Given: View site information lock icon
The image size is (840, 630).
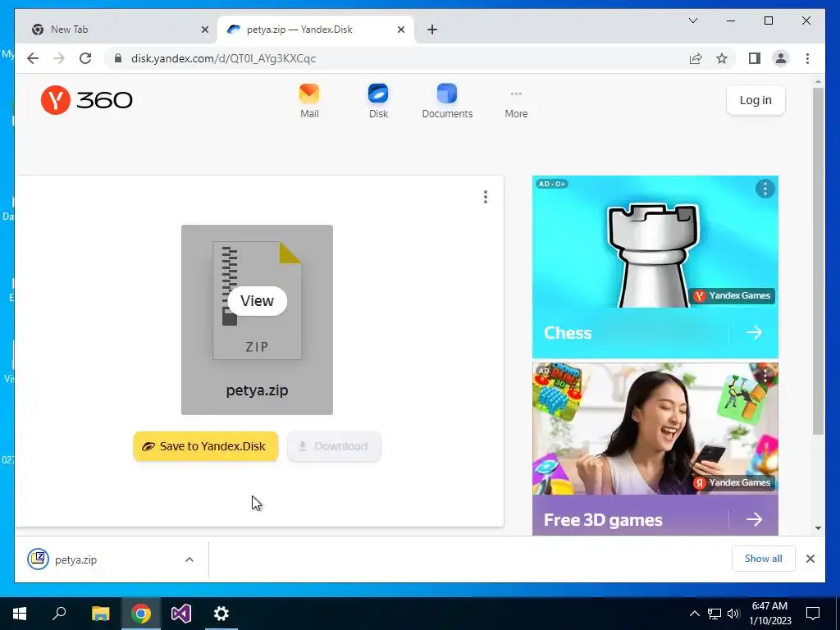Looking at the screenshot, I should point(118,58).
